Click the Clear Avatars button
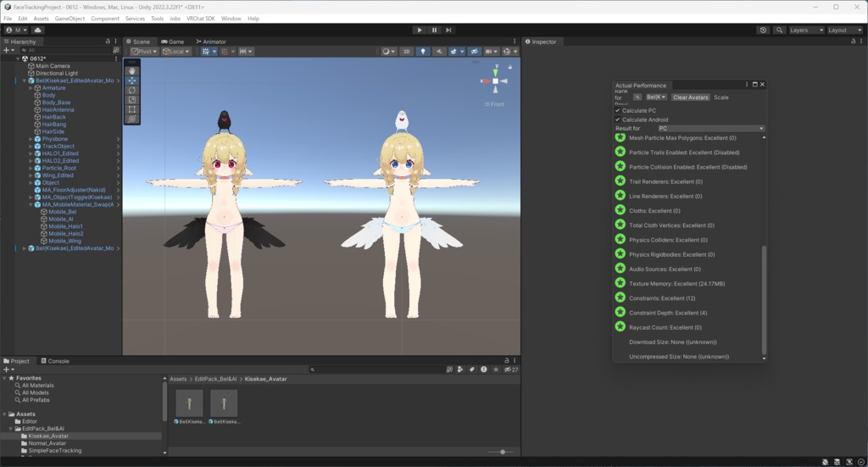Screen dimensions: 868x467 pyautogui.click(x=690, y=97)
